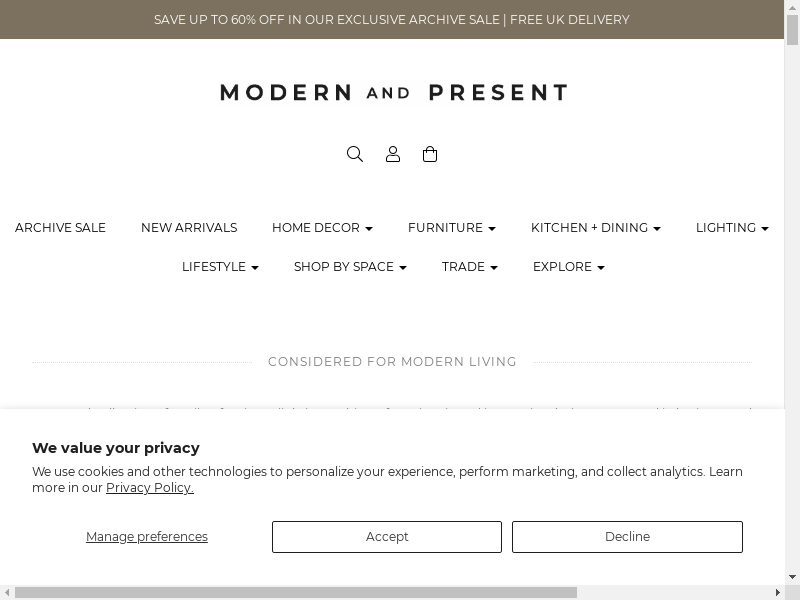Read the Privacy Policy link
Viewport: 800px width, 600px height.
point(150,488)
